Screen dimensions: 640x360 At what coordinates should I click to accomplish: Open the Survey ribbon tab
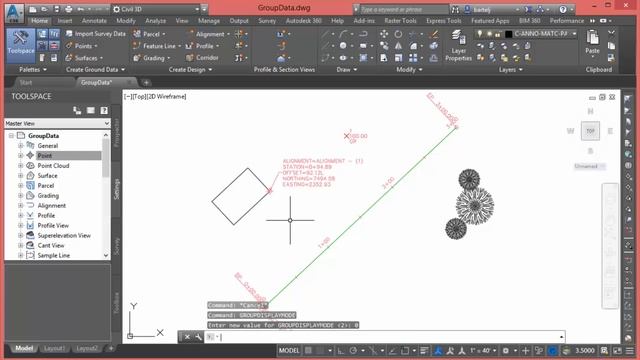coord(267,21)
